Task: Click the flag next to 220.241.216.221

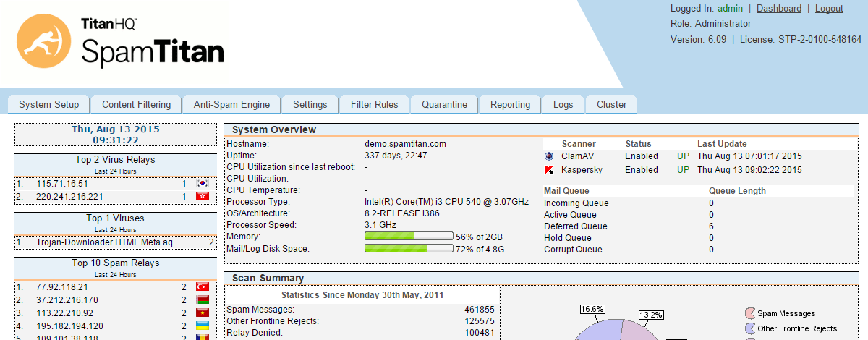Action: 203,196
